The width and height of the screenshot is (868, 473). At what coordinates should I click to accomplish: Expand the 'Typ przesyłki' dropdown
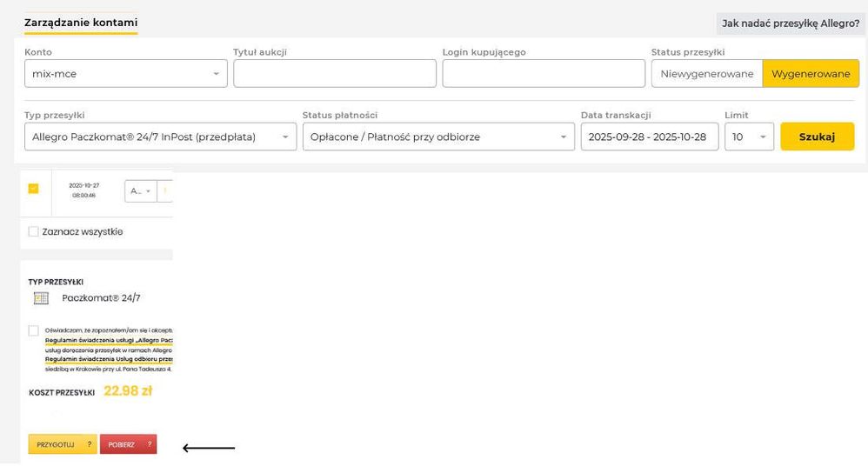point(160,137)
